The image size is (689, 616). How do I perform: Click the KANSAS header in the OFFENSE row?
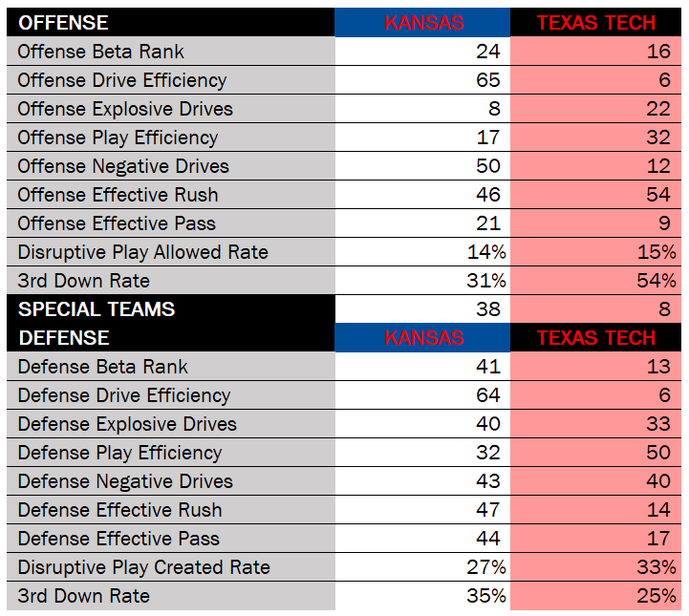(x=423, y=23)
